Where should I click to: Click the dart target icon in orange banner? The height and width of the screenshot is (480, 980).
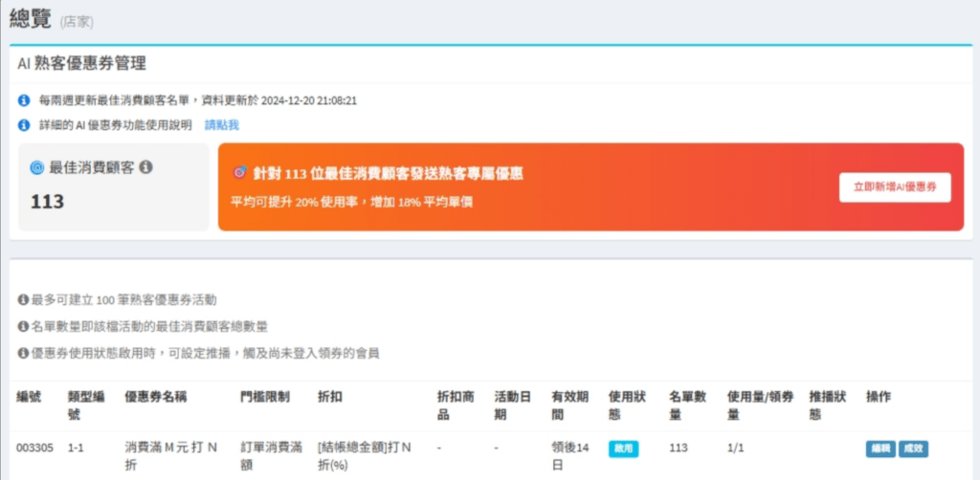[x=238, y=172]
